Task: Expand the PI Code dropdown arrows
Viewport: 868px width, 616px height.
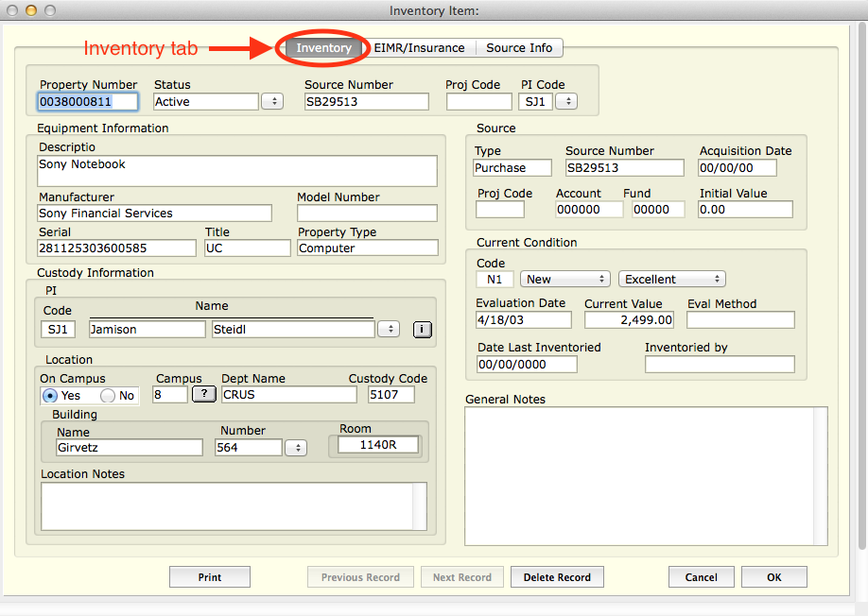Action: [566, 101]
